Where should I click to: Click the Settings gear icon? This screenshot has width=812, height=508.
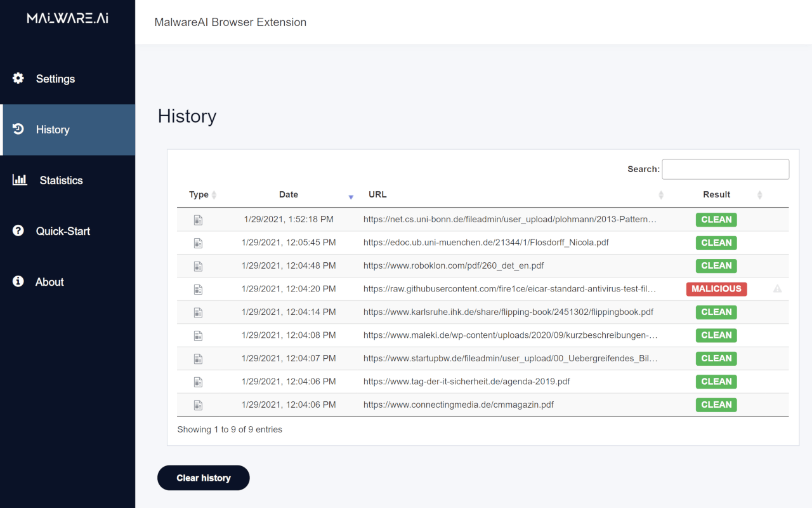[x=18, y=78]
